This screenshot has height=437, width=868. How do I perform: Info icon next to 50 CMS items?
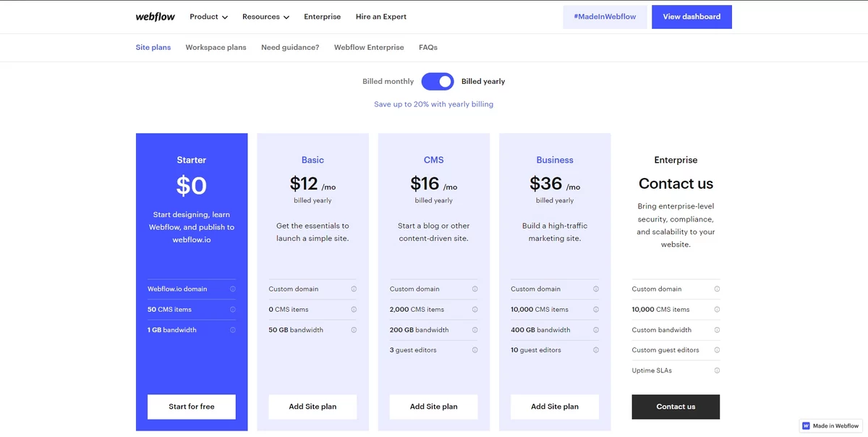pos(233,309)
